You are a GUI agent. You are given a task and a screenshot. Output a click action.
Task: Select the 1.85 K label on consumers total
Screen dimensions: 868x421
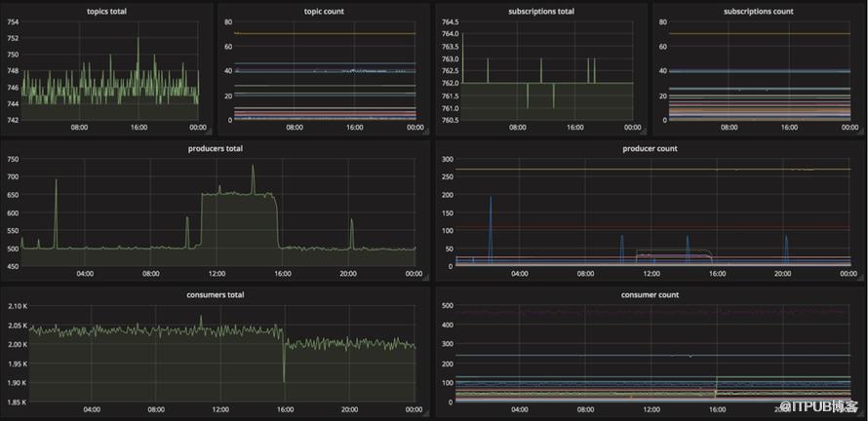pos(16,402)
